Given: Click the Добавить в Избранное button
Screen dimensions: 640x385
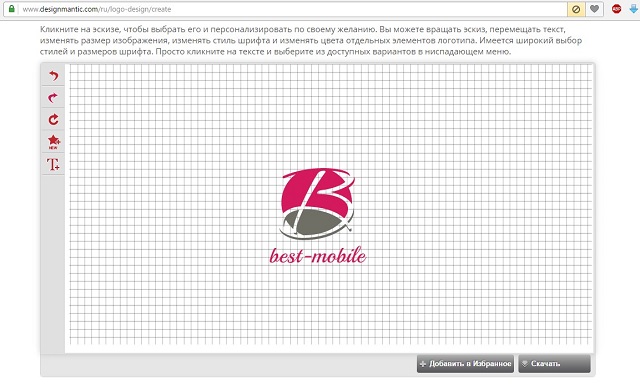Looking at the screenshot, I should [465, 363].
